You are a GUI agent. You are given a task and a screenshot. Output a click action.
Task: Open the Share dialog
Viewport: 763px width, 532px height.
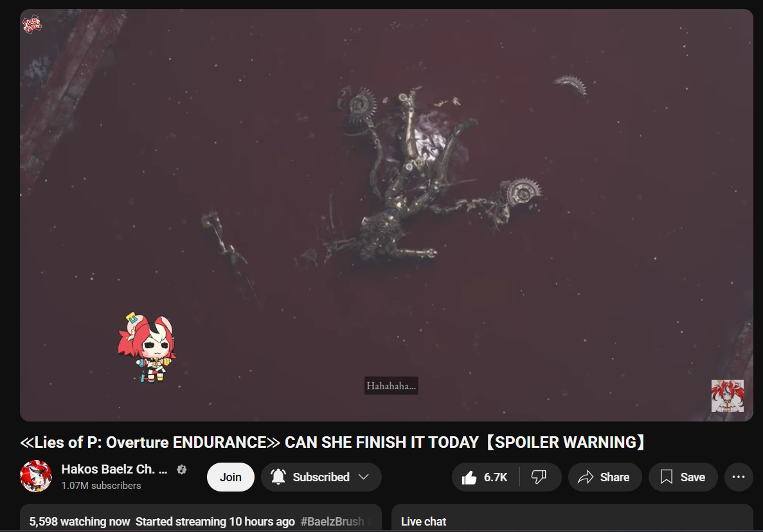coord(604,477)
